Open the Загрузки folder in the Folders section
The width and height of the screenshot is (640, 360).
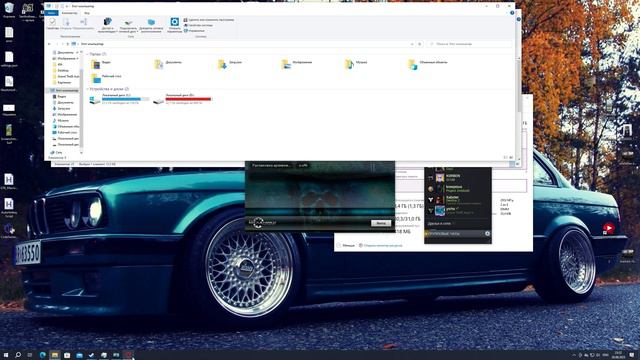coord(230,63)
